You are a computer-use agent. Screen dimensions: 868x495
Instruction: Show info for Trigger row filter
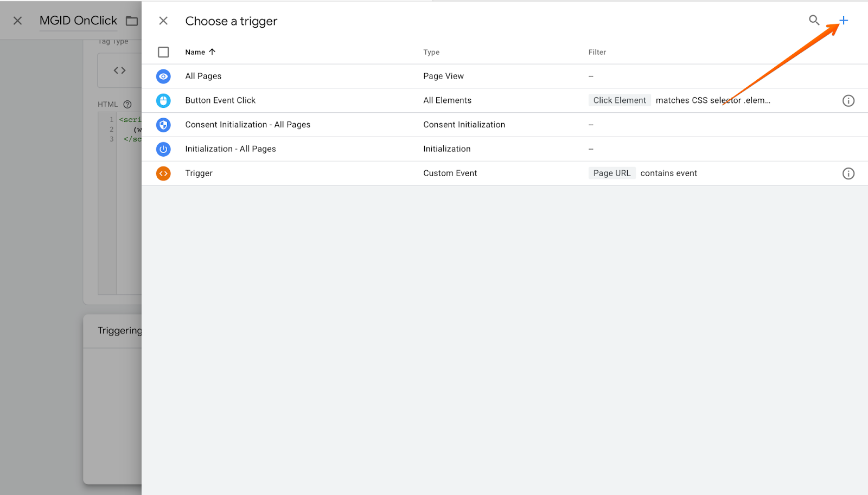[x=848, y=173]
